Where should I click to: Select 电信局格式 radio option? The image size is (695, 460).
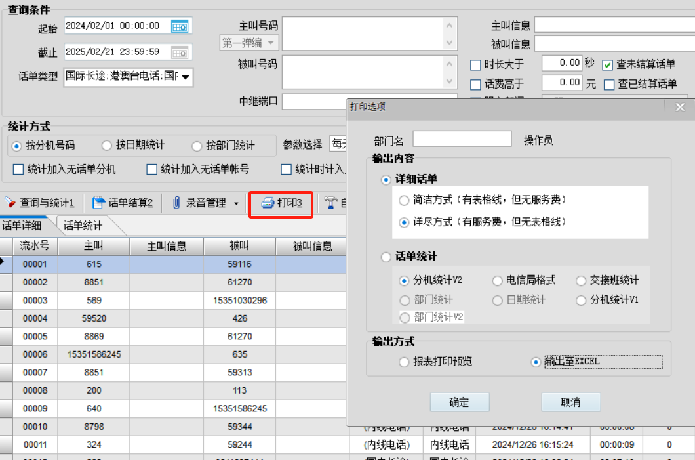[497, 281]
